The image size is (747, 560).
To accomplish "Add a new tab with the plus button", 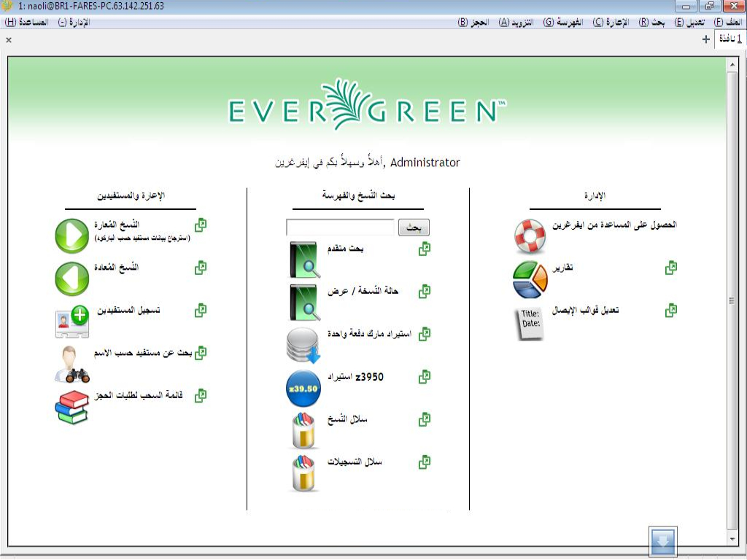I will (x=706, y=39).
